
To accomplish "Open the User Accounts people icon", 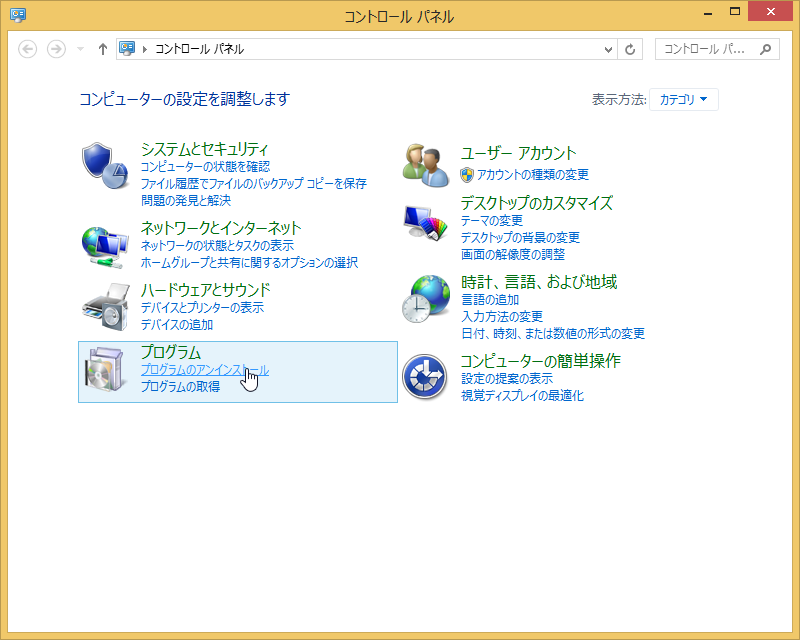I will click(x=424, y=165).
